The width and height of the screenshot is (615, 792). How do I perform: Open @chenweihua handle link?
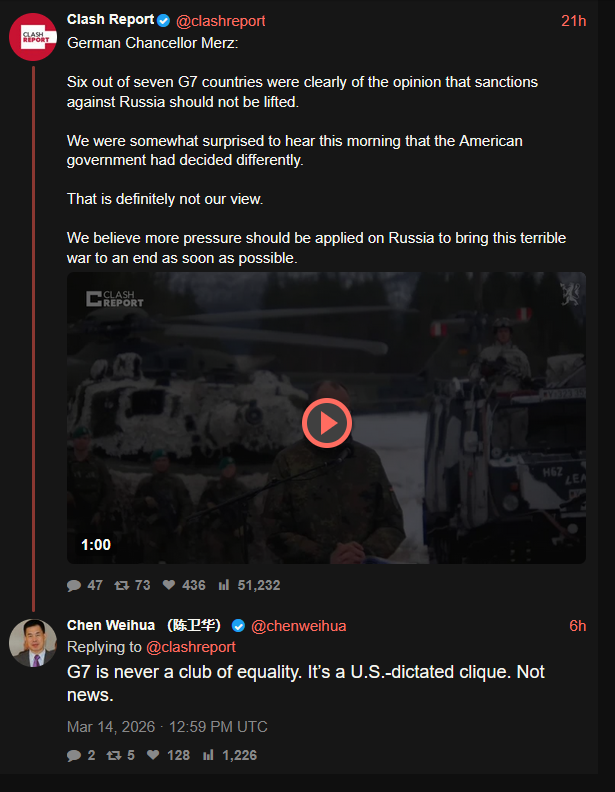(298, 626)
